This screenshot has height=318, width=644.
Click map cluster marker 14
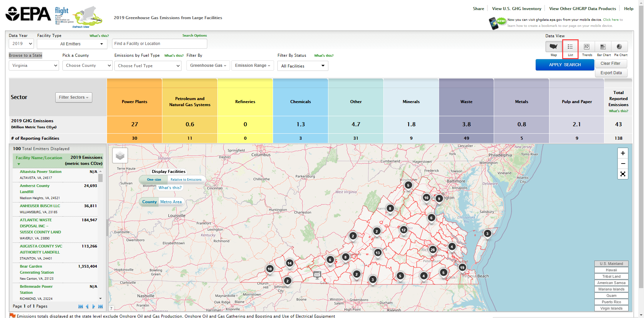coord(289,263)
